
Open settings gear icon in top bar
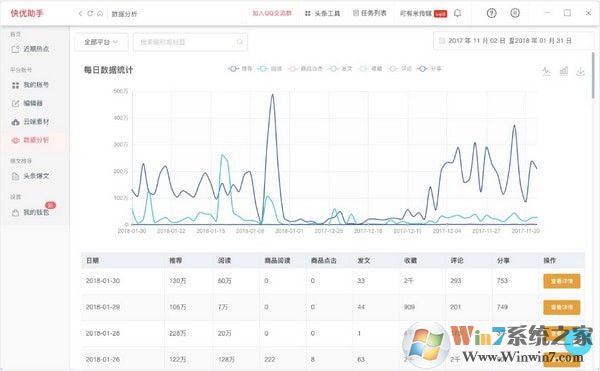click(x=515, y=13)
